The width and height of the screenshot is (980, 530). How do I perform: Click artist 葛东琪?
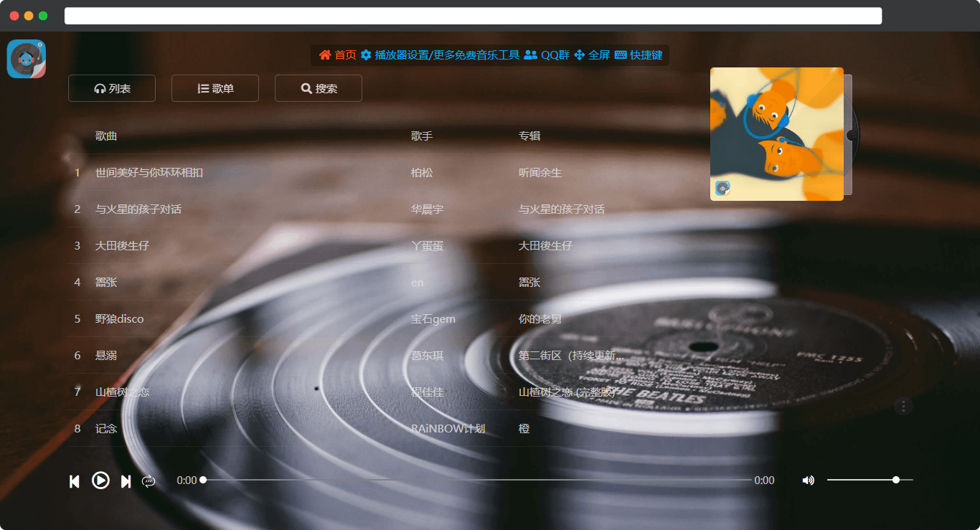click(427, 356)
